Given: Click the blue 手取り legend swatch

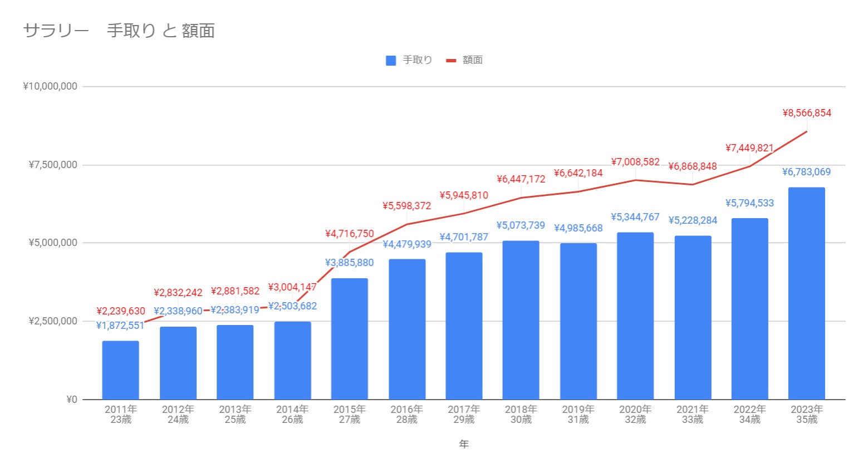Looking at the screenshot, I should (x=391, y=60).
